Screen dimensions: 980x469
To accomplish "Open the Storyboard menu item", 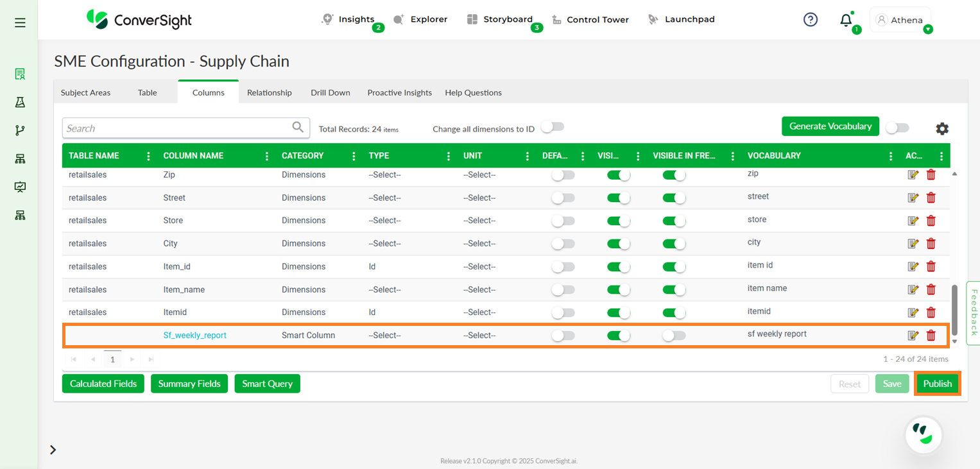I will [x=507, y=19].
